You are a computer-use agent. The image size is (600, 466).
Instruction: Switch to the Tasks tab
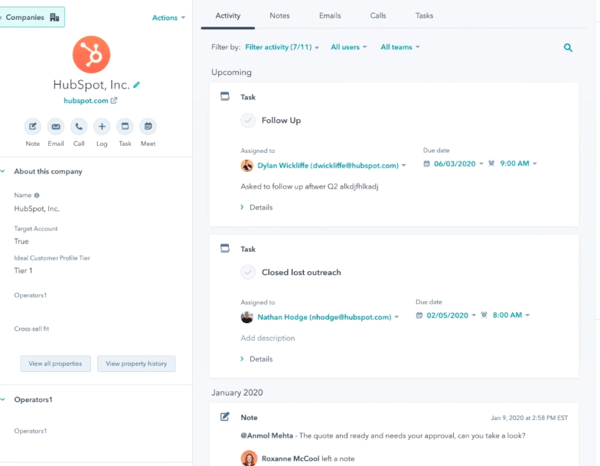click(424, 16)
